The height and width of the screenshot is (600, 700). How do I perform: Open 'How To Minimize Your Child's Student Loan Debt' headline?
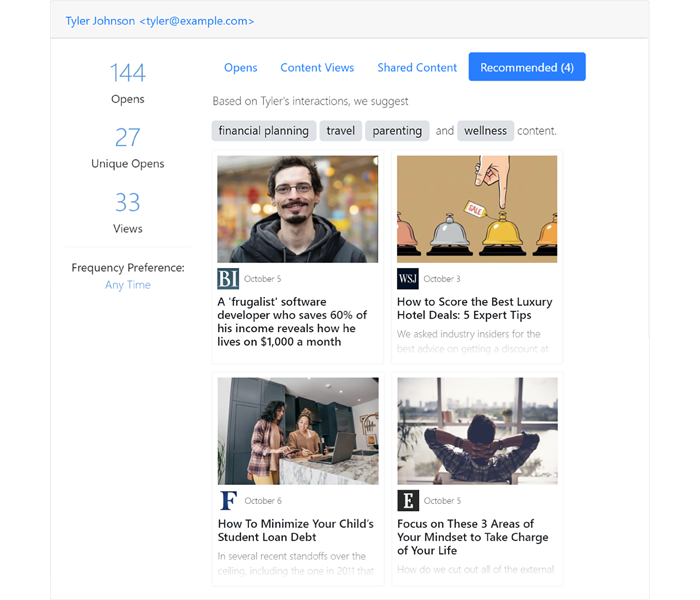(296, 530)
